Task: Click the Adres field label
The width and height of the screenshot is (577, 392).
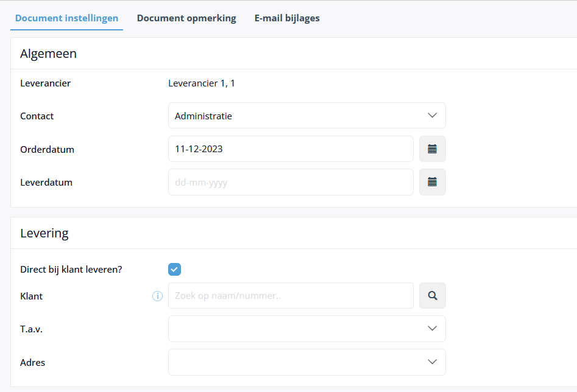Action: (32, 363)
